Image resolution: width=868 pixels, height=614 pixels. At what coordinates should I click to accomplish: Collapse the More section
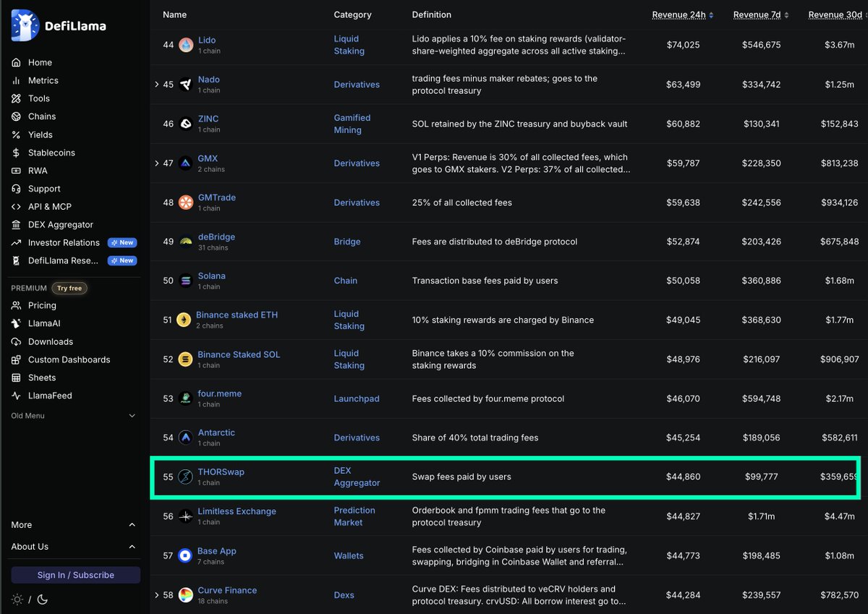(x=74, y=525)
